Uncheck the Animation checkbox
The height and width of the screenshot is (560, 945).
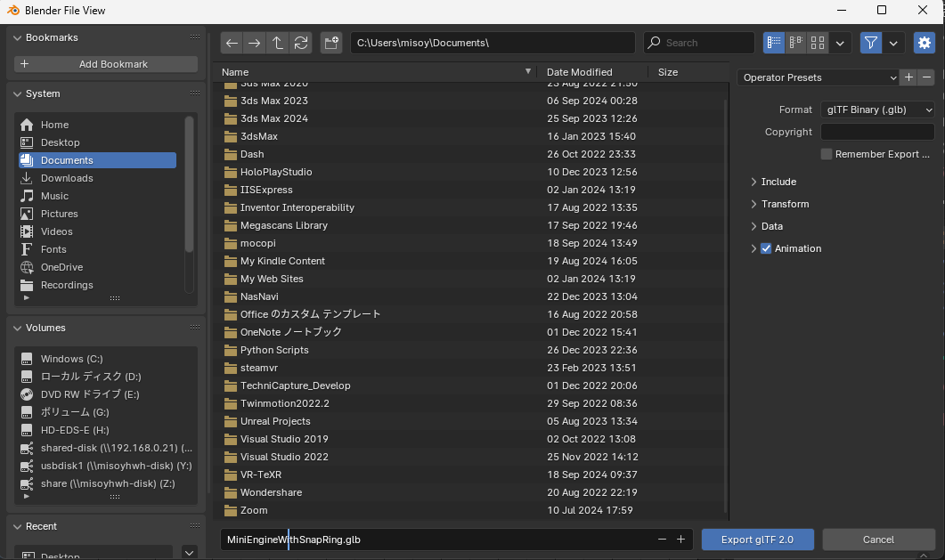766,248
